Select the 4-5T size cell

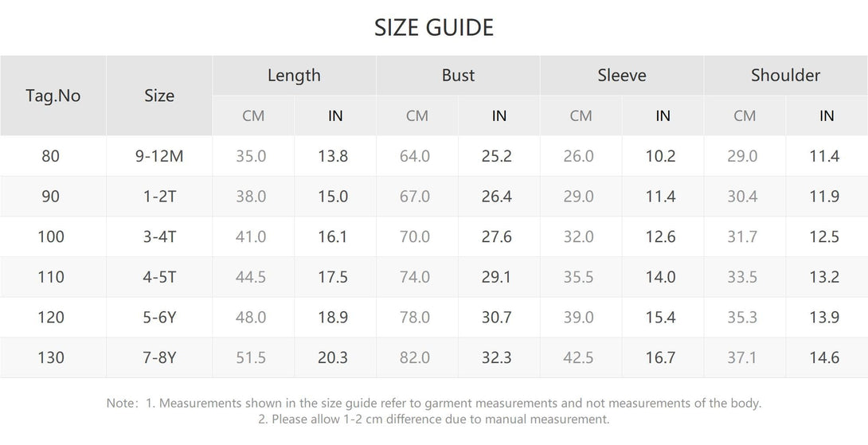159,277
